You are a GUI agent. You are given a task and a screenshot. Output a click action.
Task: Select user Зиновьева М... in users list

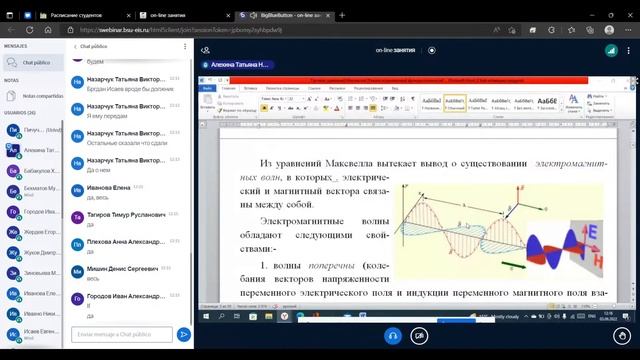pos(33,273)
